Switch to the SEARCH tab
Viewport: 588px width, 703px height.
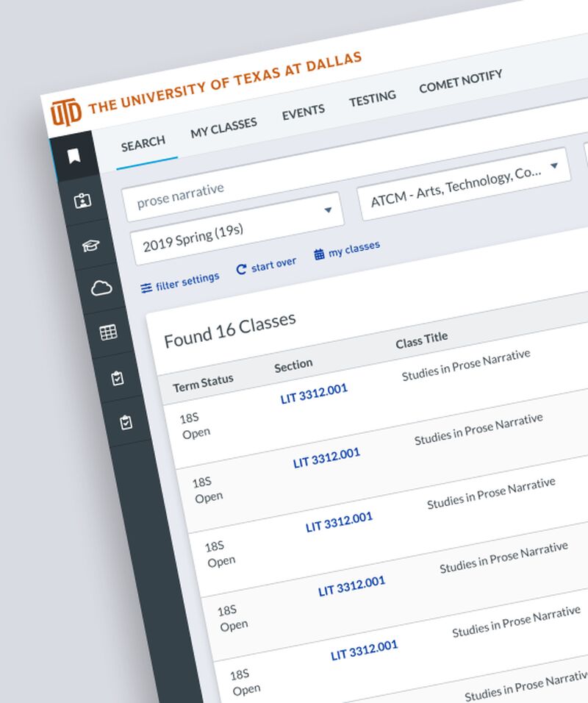coord(143,144)
